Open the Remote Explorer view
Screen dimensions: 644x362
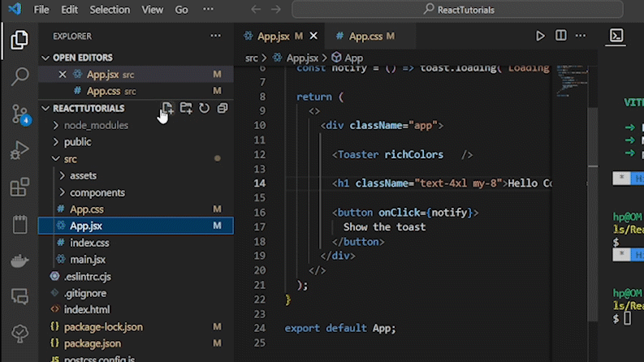click(x=19, y=296)
